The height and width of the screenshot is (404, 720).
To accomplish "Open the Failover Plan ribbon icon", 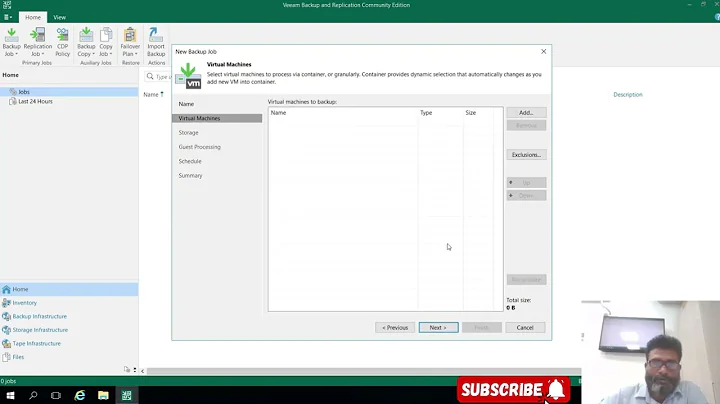I will (x=130, y=42).
